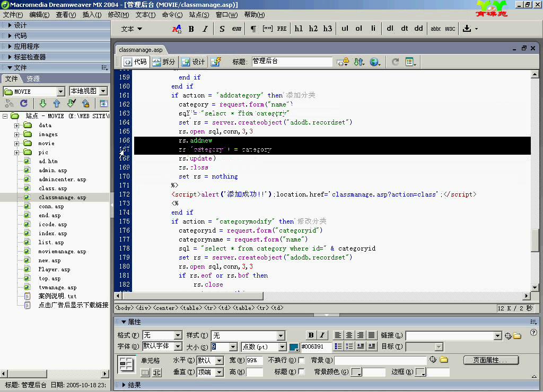Screen dimensions: 543x392
Task: Select the body tag in tag selector
Action: 124,308
